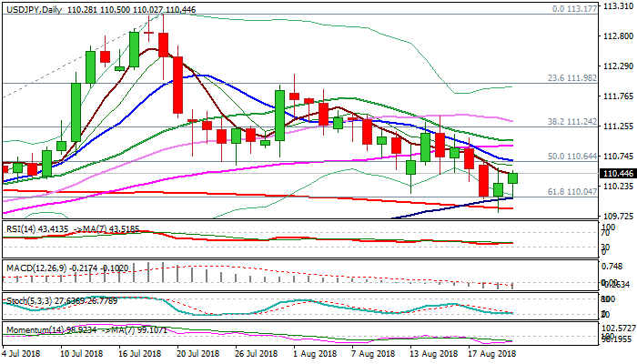The image size is (637, 364).
Task: Click the 13 Aug 2018 date label
Action: (x=433, y=352)
